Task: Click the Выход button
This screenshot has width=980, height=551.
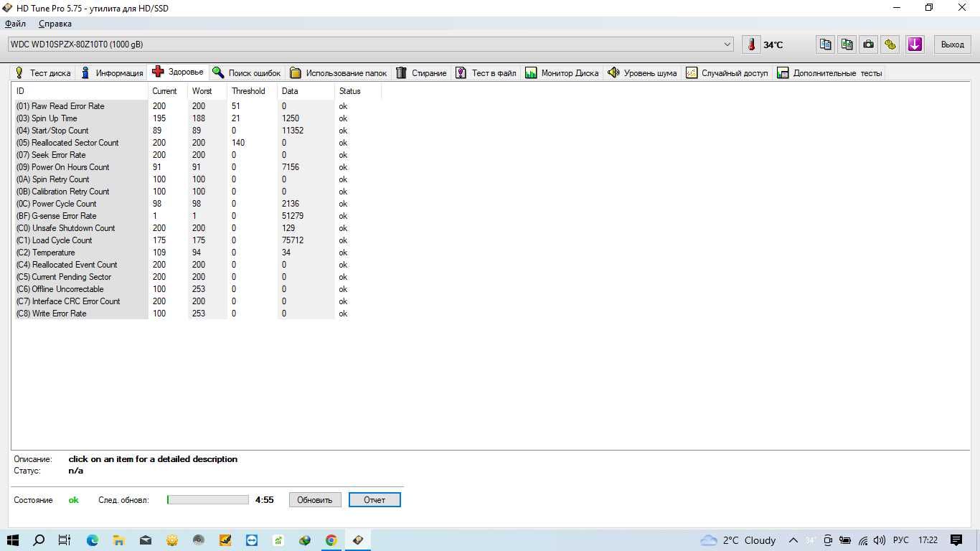Action: pos(953,44)
